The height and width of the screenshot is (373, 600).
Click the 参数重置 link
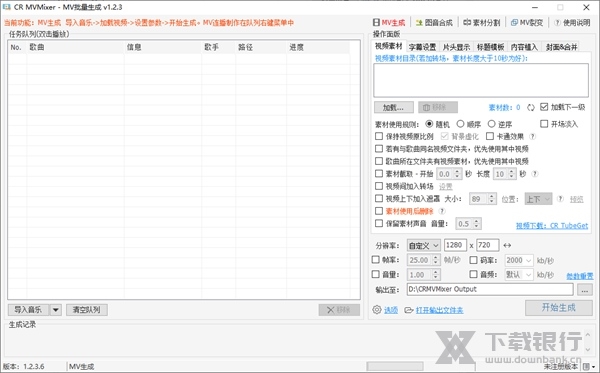pyautogui.click(x=580, y=276)
